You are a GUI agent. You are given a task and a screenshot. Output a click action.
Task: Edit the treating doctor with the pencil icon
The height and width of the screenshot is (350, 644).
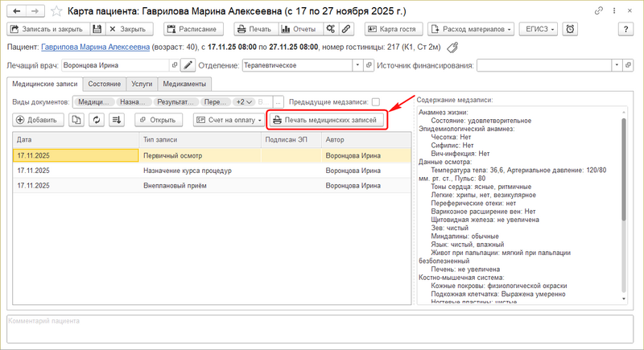tap(188, 65)
